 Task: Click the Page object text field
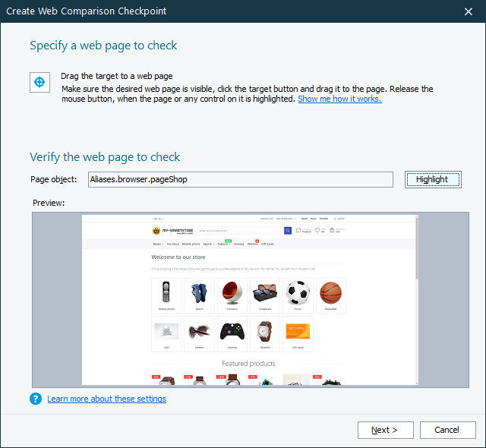[x=241, y=179]
